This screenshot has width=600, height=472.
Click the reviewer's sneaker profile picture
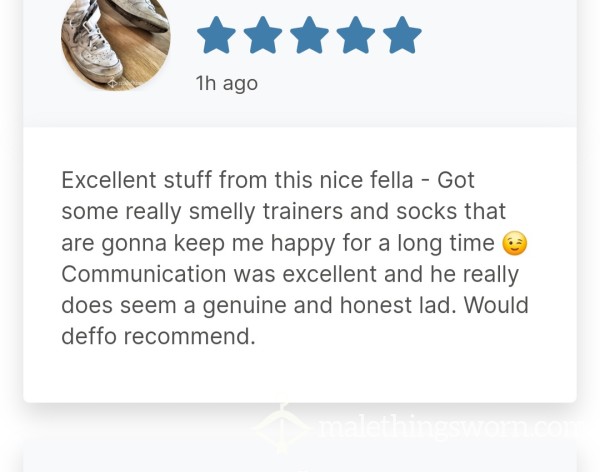116,44
